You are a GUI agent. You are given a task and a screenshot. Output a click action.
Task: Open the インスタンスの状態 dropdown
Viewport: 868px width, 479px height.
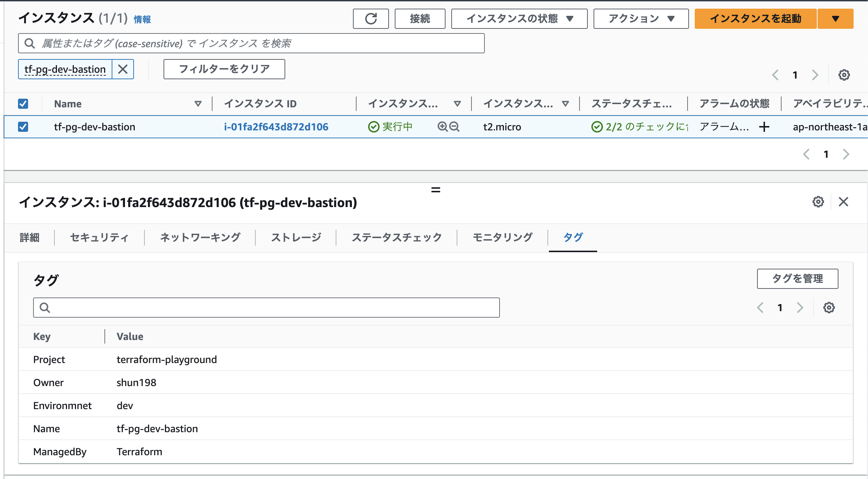(519, 18)
